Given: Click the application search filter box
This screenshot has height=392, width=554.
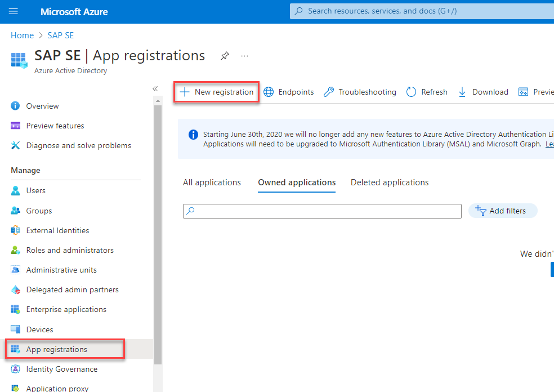Looking at the screenshot, I should pos(322,211).
